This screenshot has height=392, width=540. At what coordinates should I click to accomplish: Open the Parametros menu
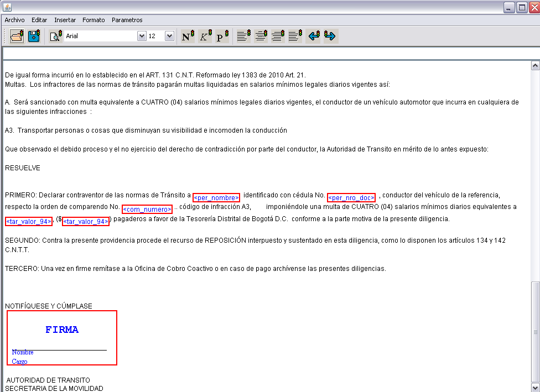pos(127,20)
